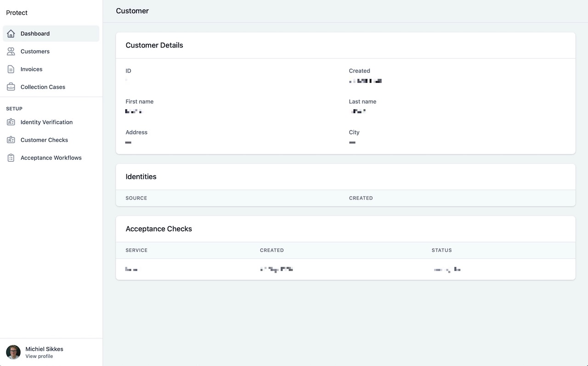Click the Customer Checks card icon
This screenshot has height=366, width=588.
point(11,140)
